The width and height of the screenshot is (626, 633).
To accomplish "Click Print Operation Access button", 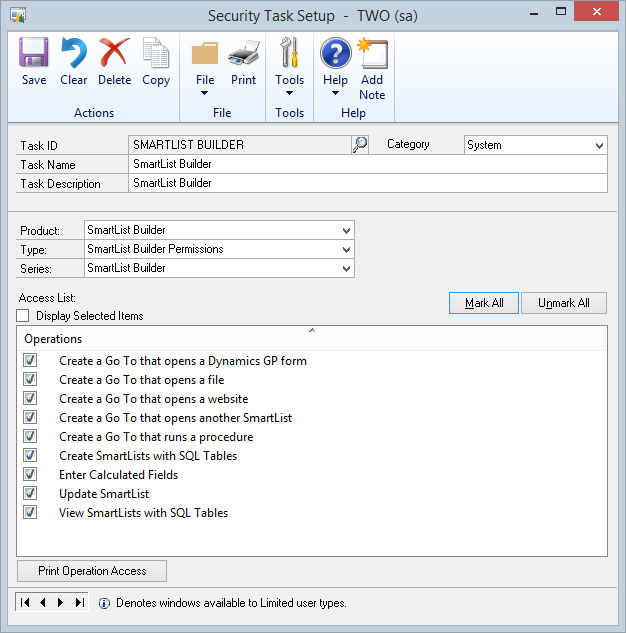I will [x=92, y=571].
